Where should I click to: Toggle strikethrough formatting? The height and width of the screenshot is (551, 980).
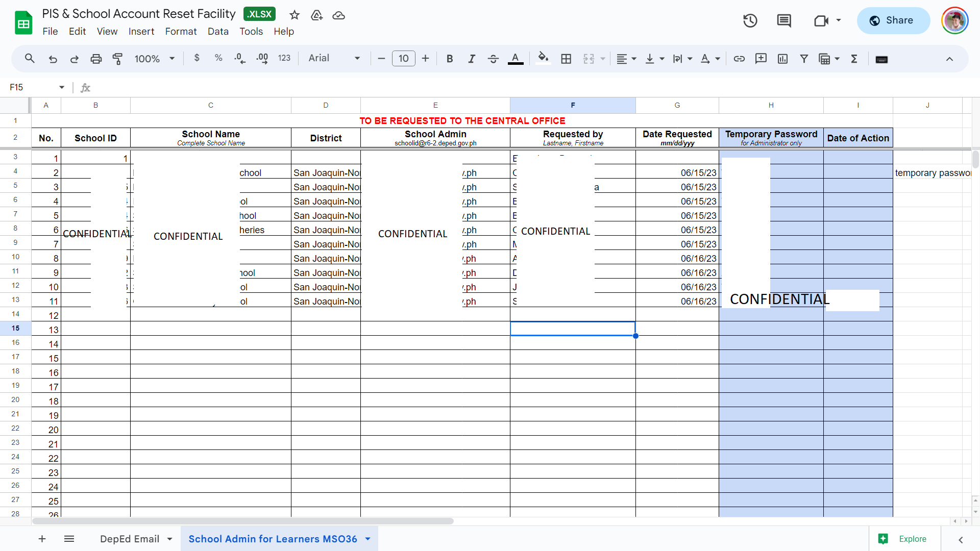493,59
